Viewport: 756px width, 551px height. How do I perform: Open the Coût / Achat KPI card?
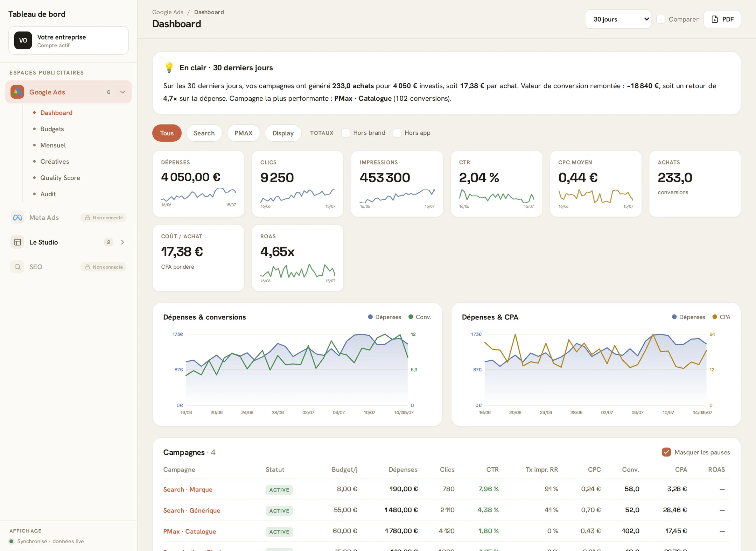tap(198, 258)
